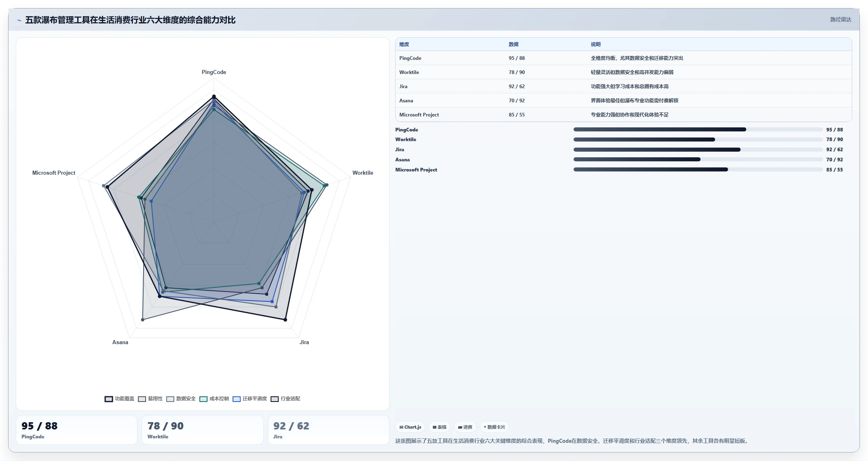Click the Worktile progress bar

click(698, 140)
